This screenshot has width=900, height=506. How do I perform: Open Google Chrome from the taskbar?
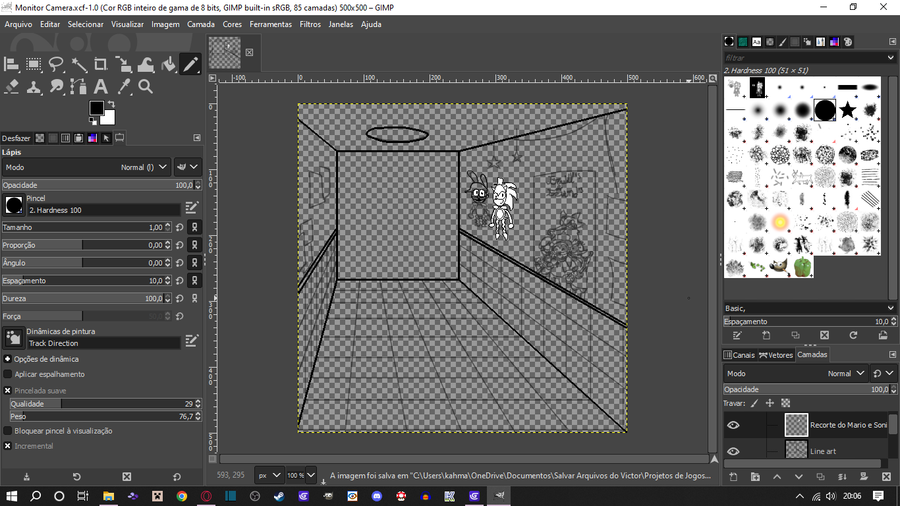click(182, 496)
